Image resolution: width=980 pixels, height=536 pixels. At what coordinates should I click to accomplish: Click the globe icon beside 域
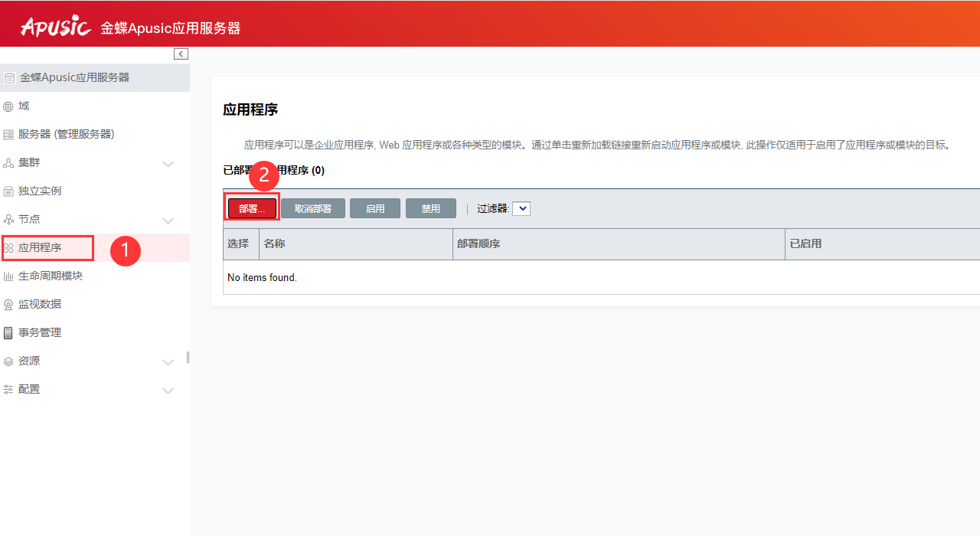[x=9, y=106]
